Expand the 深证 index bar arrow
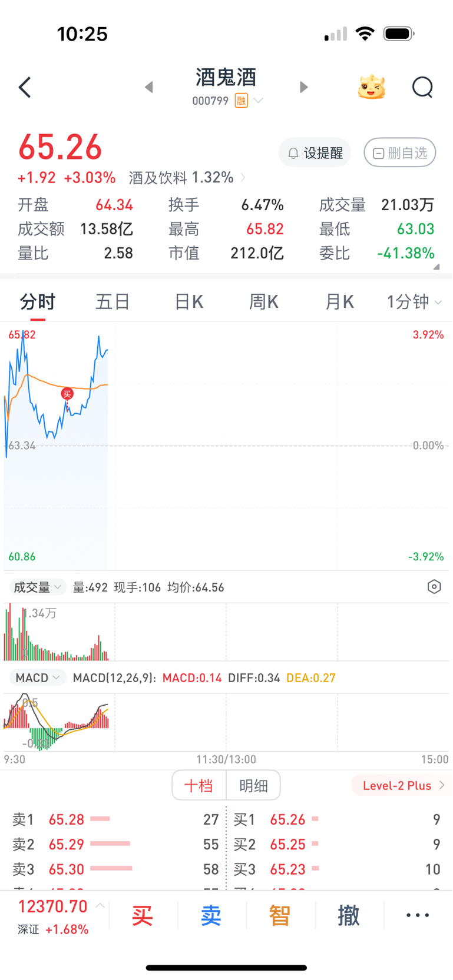 click(100, 906)
